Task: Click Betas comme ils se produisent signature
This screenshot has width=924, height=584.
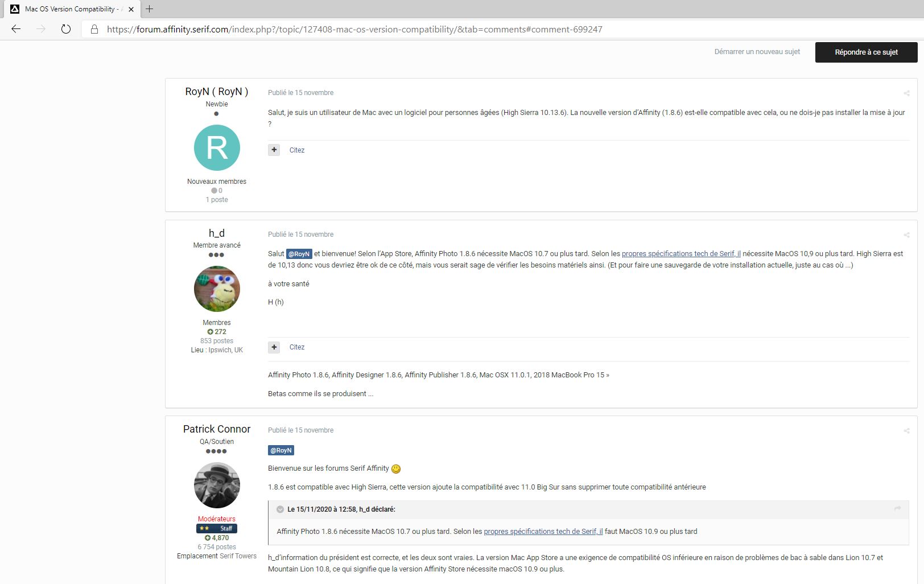Action: point(321,394)
